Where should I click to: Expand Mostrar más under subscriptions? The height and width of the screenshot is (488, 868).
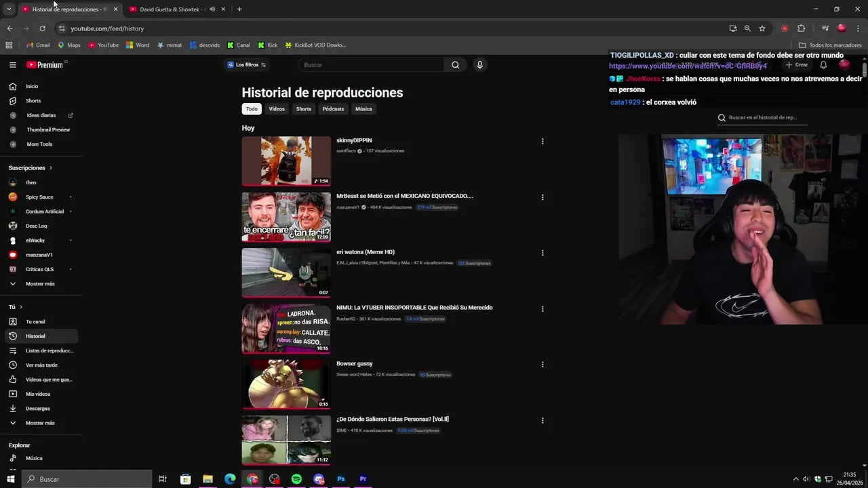click(x=39, y=284)
